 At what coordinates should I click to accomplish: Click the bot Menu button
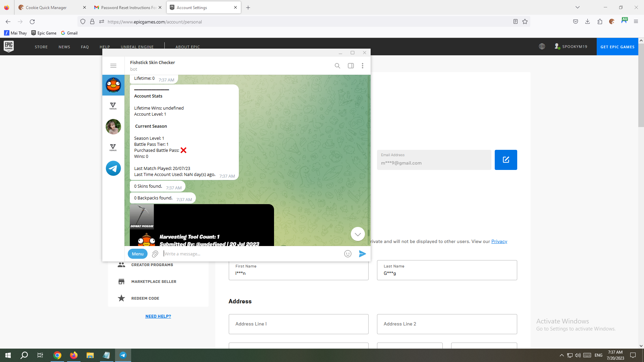[138, 254]
